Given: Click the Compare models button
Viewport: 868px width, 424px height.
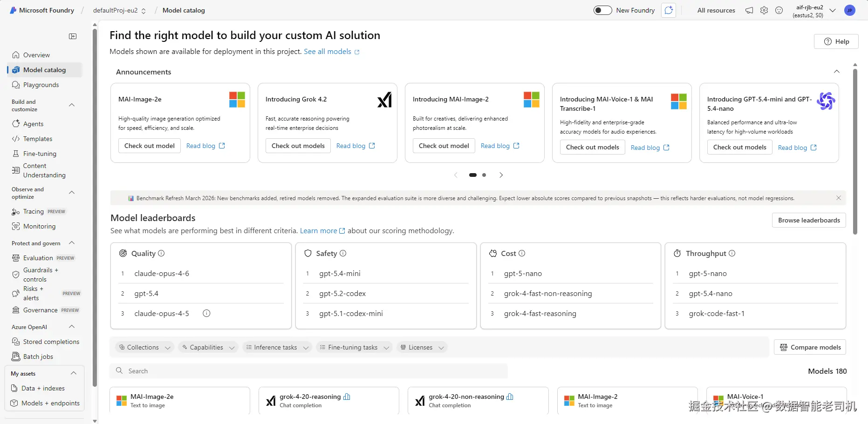Looking at the screenshot, I should point(810,347).
